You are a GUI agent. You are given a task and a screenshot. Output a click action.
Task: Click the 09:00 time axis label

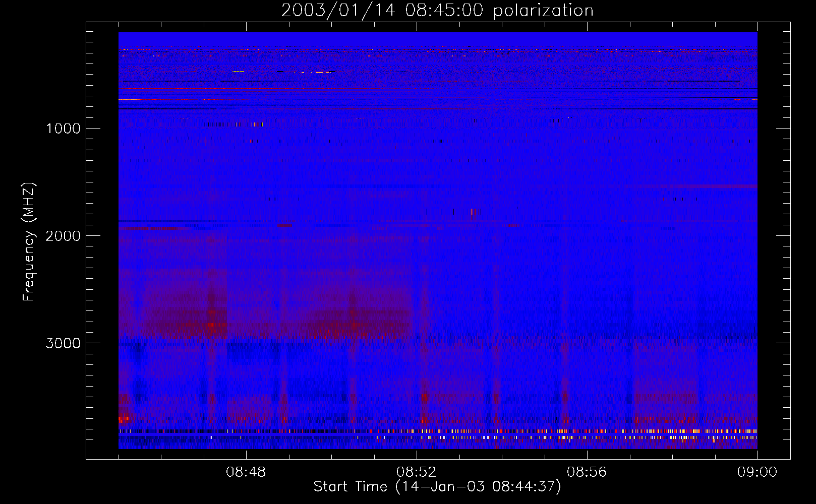(x=757, y=472)
